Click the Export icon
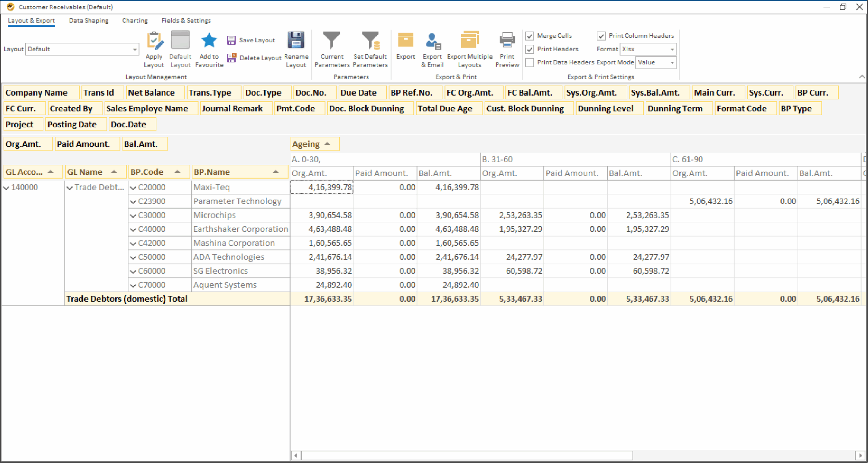 pos(406,41)
